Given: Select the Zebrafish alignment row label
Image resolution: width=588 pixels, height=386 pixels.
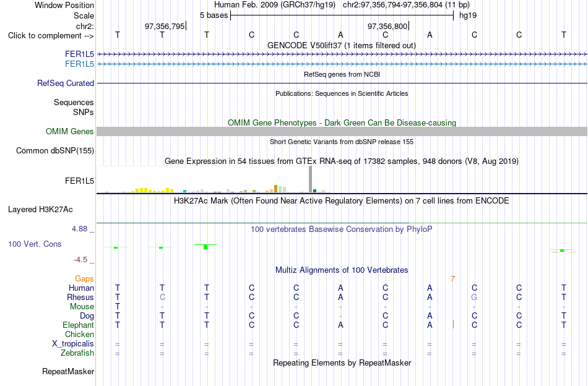Looking at the screenshot, I should 77,353.
